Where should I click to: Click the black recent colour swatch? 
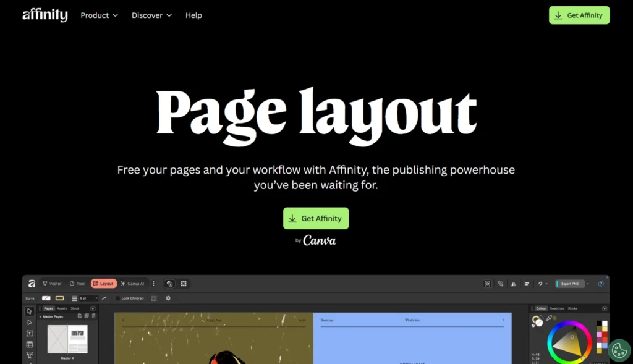point(599,324)
